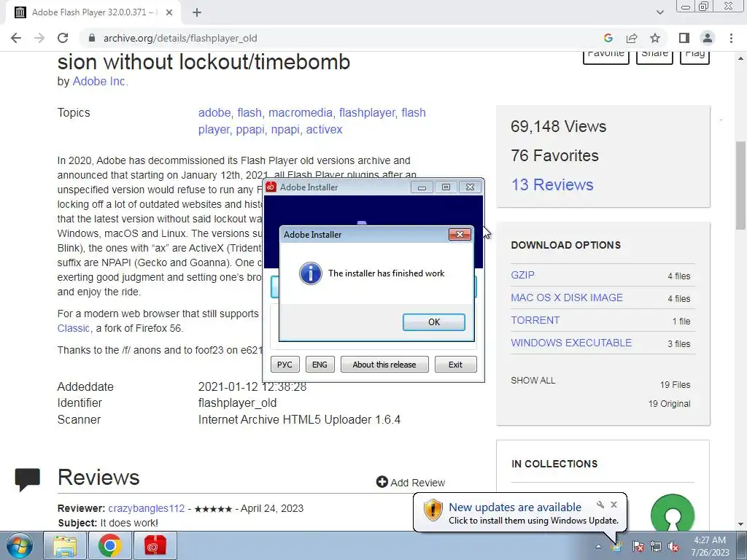The image size is (747, 560).
Task: Click the 'New updates are available' balloon title
Action: (x=515, y=507)
